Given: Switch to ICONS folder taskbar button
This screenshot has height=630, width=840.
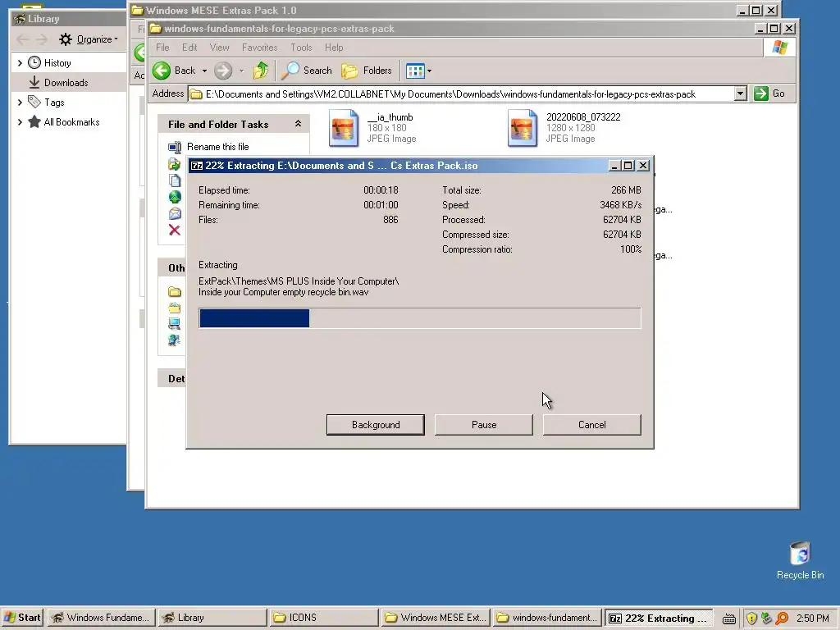Looking at the screenshot, I should coord(324,618).
